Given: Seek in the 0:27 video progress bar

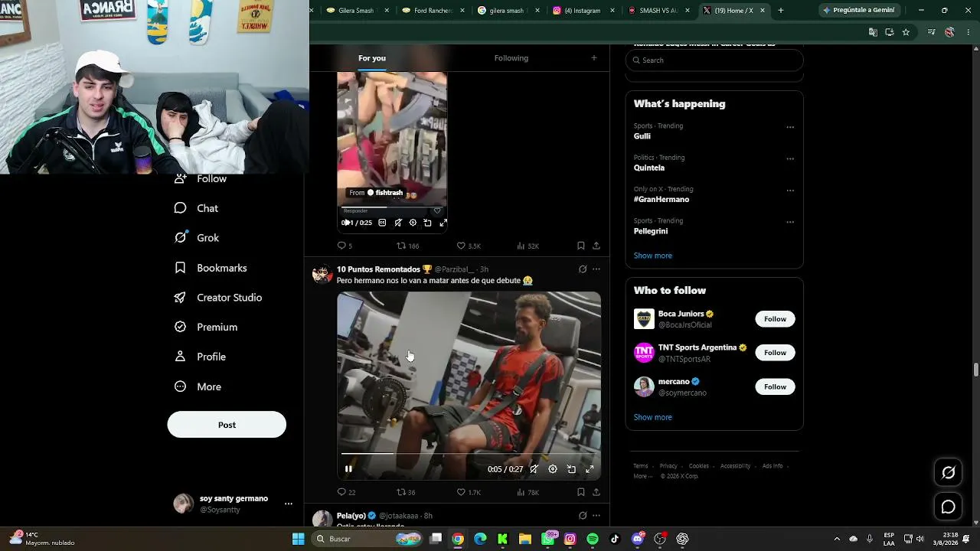Looking at the screenshot, I should pos(469,454).
